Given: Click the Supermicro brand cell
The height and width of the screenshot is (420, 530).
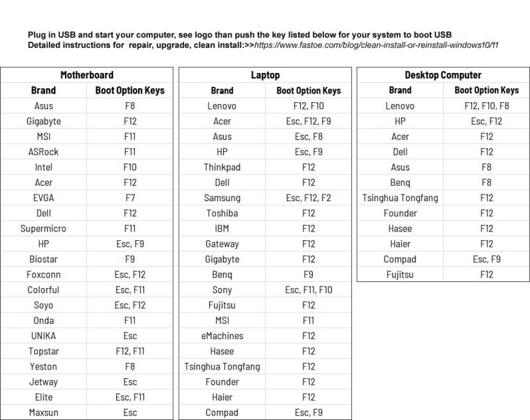Looking at the screenshot, I should 44,228.
